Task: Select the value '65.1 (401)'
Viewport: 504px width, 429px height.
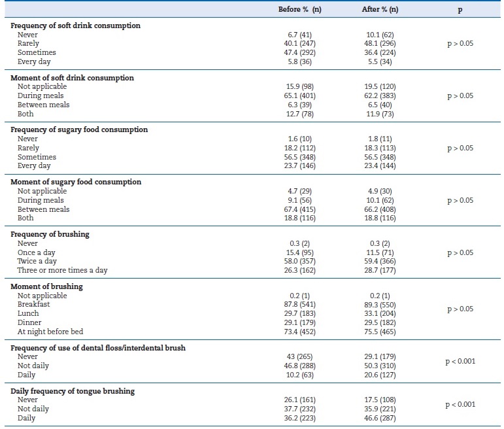Action: (297, 96)
